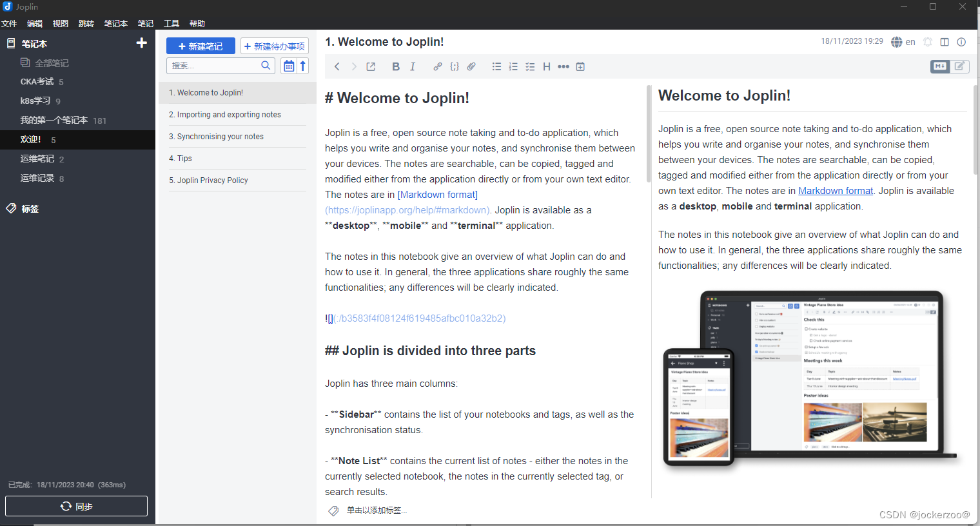This screenshot has width=980, height=526.
Task: Select note 1. Welcome to Joplin!
Action: pos(237,93)
